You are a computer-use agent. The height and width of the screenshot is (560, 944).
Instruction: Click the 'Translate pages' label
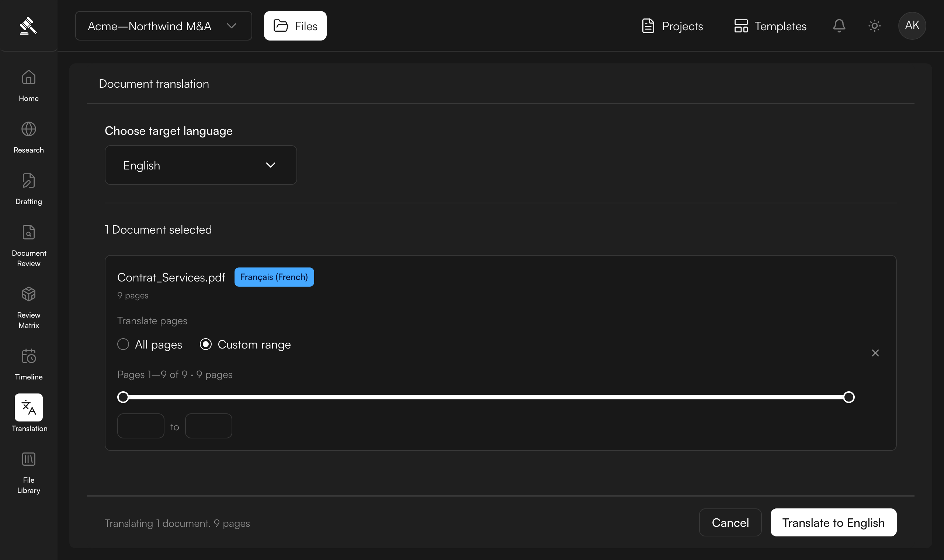pyautogui.click(x=152, y=321)
